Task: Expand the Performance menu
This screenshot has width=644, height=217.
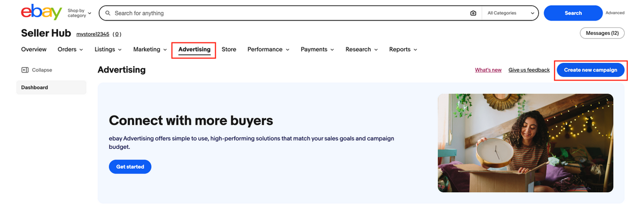Action: 268,49
